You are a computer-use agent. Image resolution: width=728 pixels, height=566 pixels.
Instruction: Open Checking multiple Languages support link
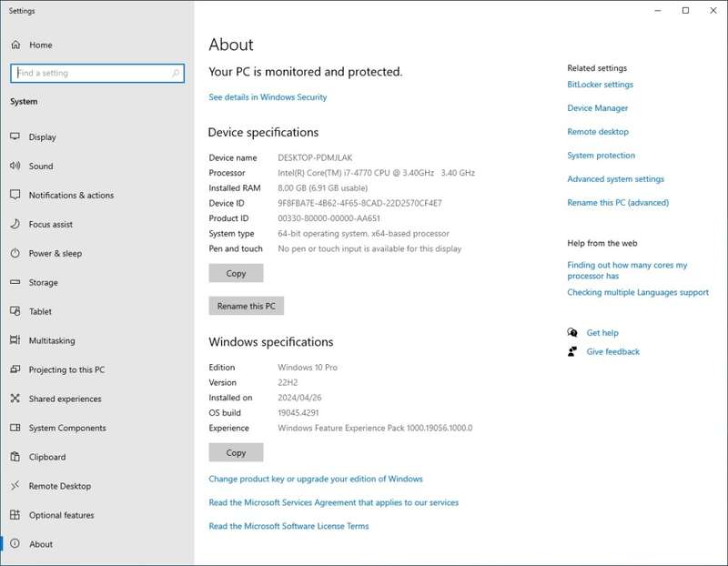click(638, 292)
